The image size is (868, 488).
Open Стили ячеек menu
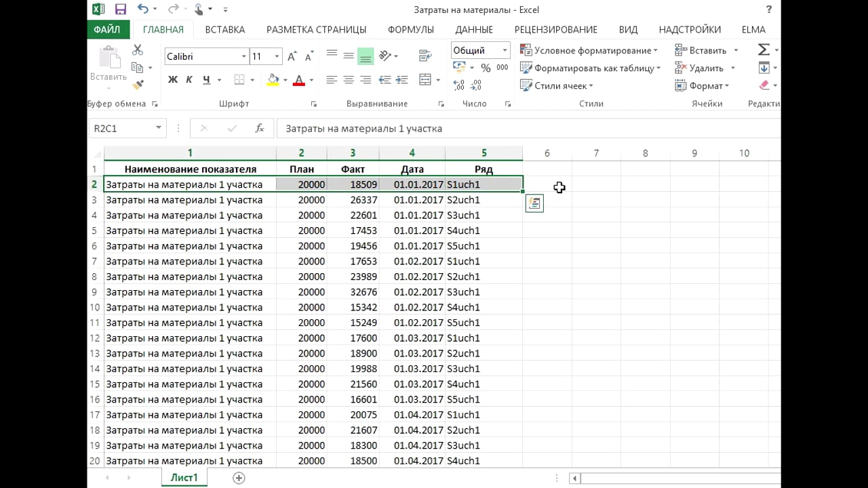point(556,85)
